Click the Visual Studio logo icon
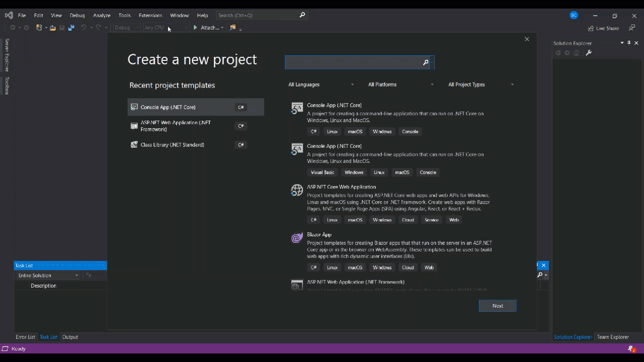The width and height of the screenshot is (644, 362). pos(9,15)
